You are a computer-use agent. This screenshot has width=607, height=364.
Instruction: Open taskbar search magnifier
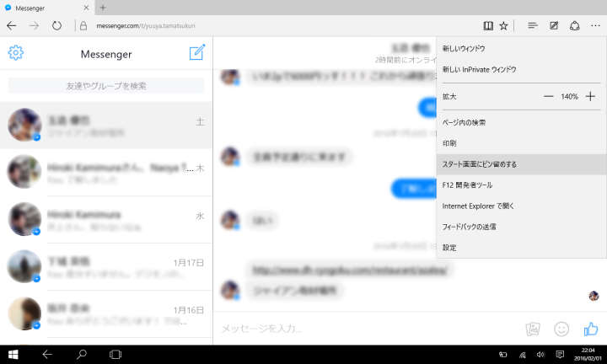(x=82, y=355)
